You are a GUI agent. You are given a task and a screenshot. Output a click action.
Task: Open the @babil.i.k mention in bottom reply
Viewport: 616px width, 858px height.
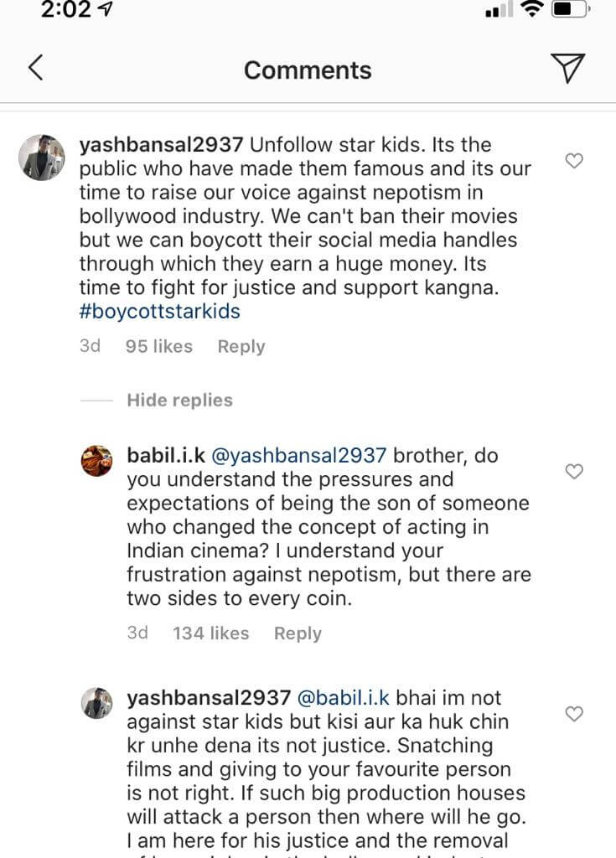click(x=343, y=698)
